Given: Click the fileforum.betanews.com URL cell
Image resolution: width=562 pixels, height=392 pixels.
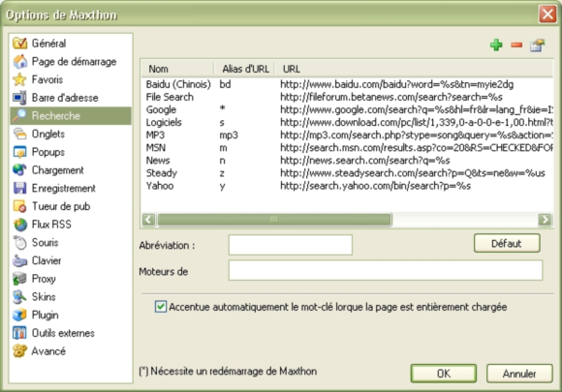Looking at the screenshot, I should click(391, 97).
